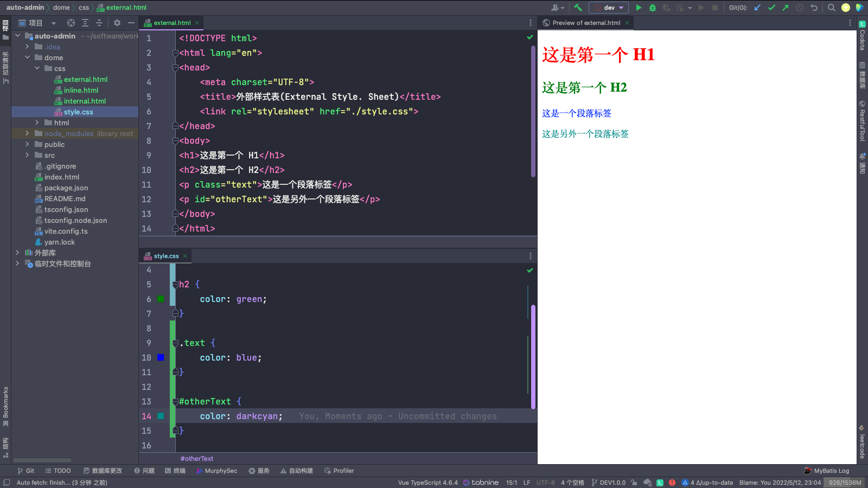Expand the src folder
The height and width of the screenshot is (488, 868).
coord(26,155)
